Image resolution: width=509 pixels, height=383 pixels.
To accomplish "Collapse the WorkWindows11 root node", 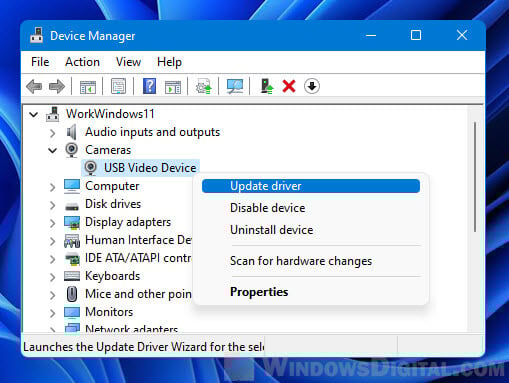I will pos(34,115).
